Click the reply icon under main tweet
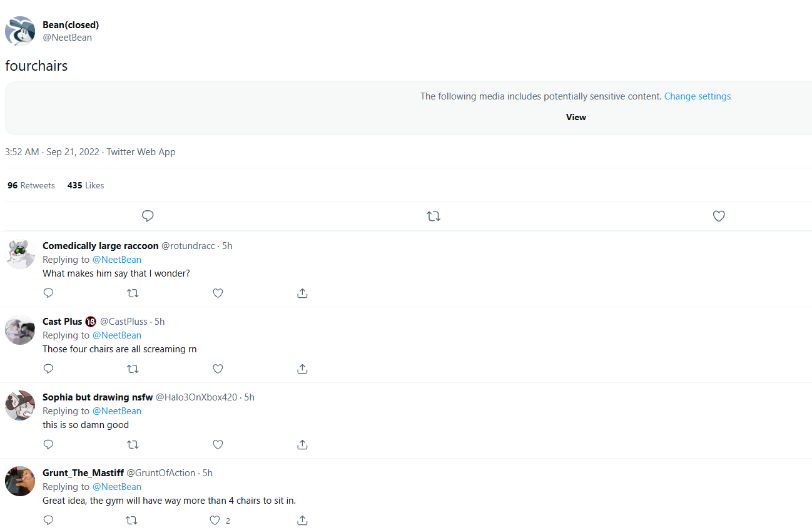The image size is (812, 530). click(x=148, y=216)
